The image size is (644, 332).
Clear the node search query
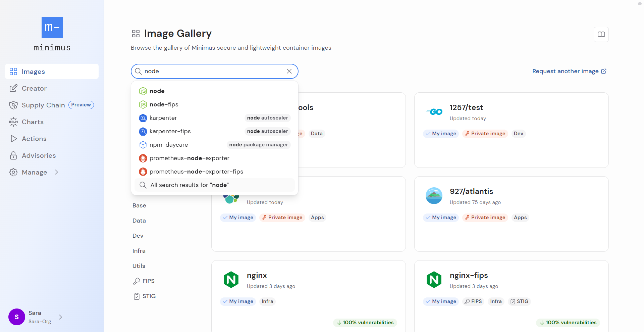coord(289,71)
